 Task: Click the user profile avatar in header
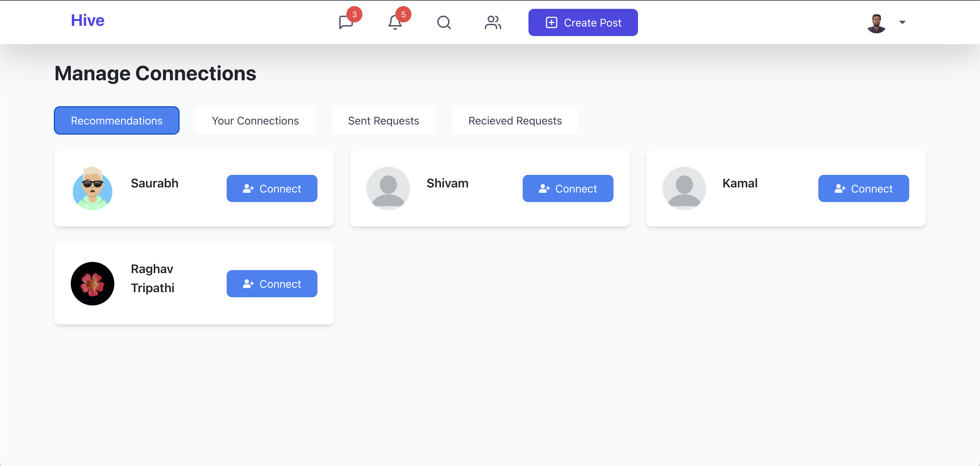pos(876,23)
